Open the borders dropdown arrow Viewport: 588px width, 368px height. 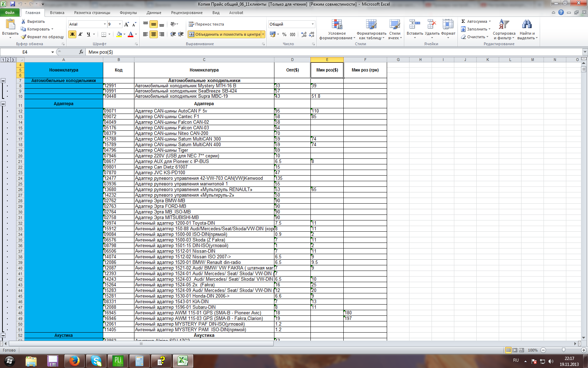tap(109, 34)
